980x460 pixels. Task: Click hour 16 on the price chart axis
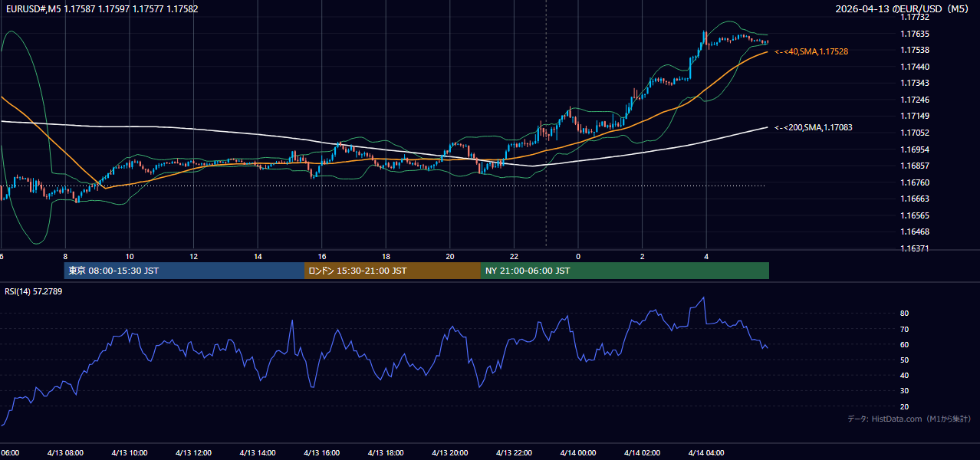coord(322,256)
